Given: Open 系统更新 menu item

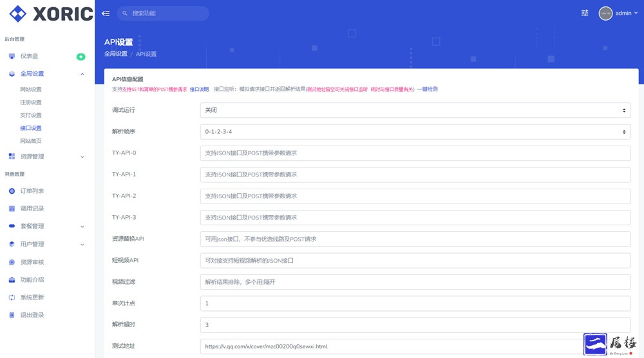Looking at the screenshot, I should 32,297.
